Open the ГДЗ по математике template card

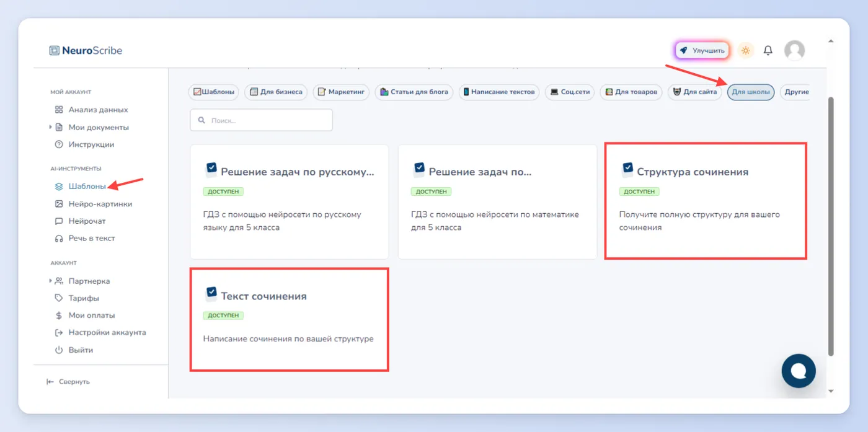coord(497,201)
